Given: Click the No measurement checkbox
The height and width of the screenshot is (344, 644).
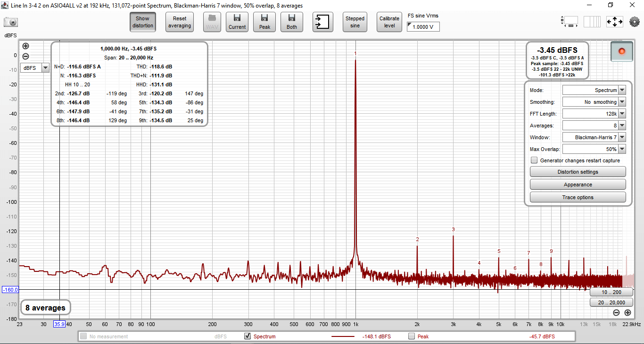Looking at the screenshot, I should tap(83, 336).
